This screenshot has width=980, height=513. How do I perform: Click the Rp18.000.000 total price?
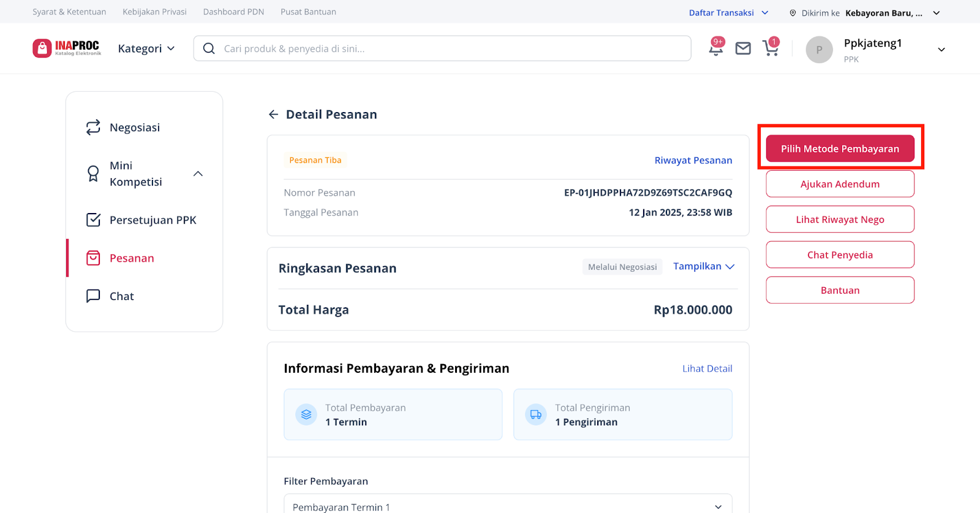693,310
